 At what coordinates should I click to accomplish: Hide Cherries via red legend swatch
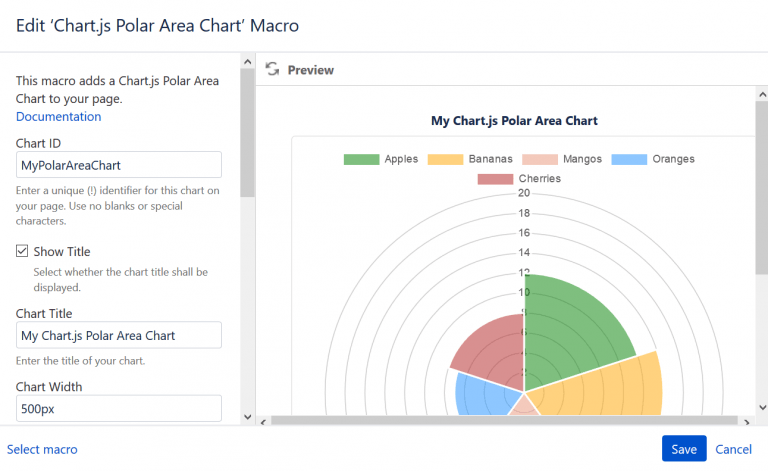click(494, 178)
